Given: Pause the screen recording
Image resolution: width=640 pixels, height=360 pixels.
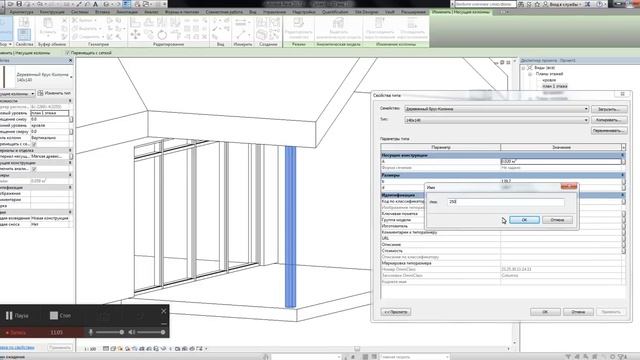Looking at the screenshot, I should tap(17, 316).
